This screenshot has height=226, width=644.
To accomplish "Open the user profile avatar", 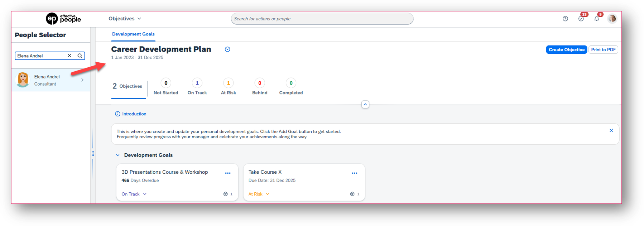I will coord(612,18).
